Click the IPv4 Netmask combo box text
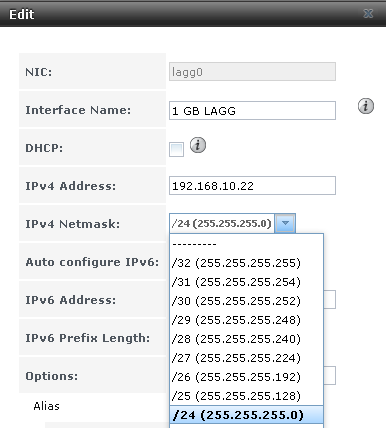 coord(222,223)
